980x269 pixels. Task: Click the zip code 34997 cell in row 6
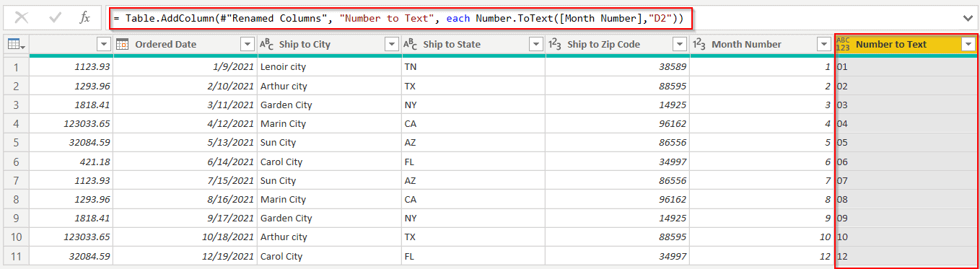tap(618, 162)
